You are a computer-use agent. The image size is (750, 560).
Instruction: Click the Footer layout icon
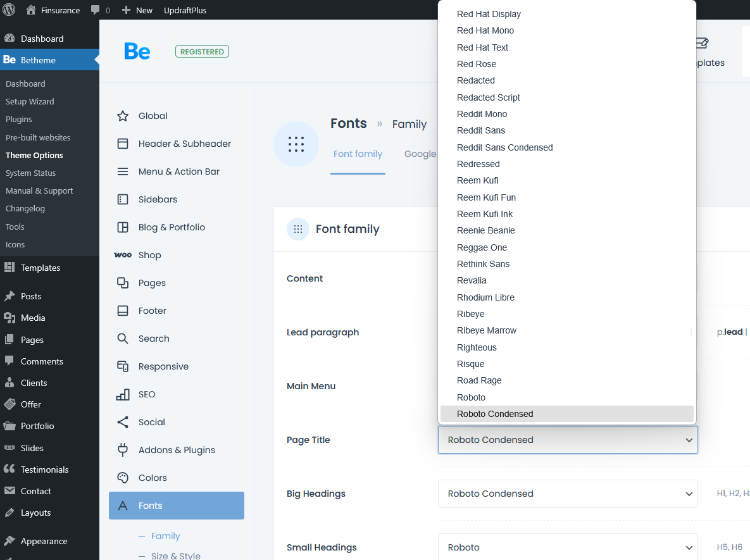123,311
